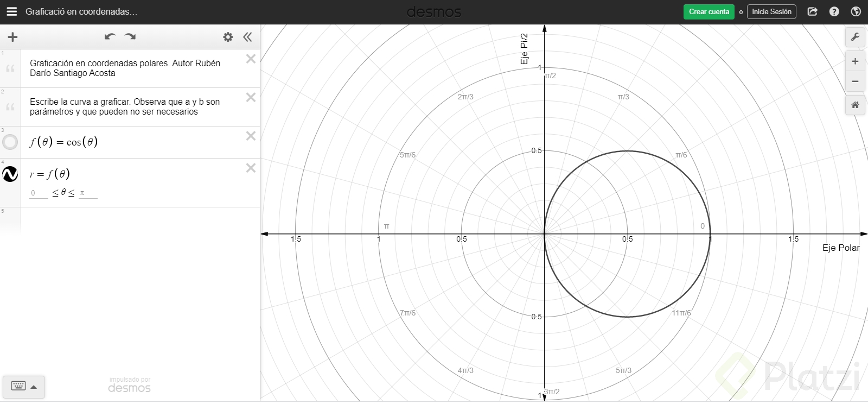868x404 pixels.
Task: Zoom out of the graph
Action: [x=855, y=81]
